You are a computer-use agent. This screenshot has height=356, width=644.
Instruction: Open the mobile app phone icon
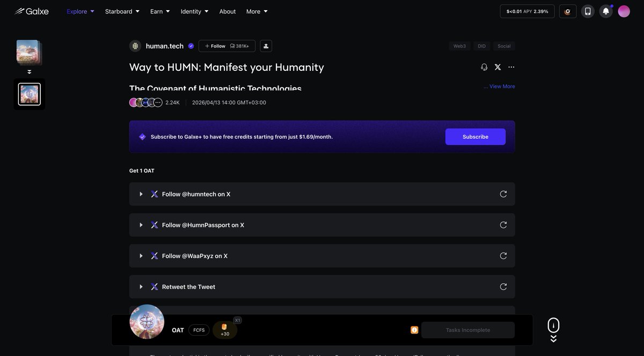[588, 11]
